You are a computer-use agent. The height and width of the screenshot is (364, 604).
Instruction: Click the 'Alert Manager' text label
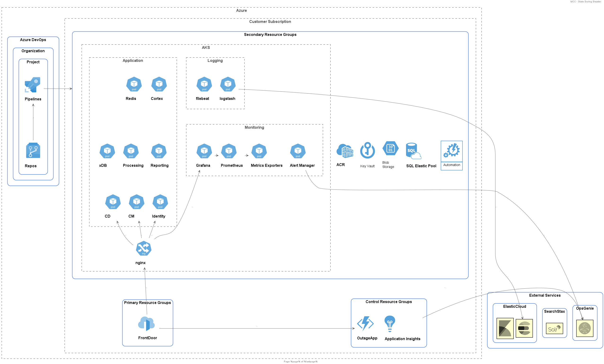(x=302, y=166)
